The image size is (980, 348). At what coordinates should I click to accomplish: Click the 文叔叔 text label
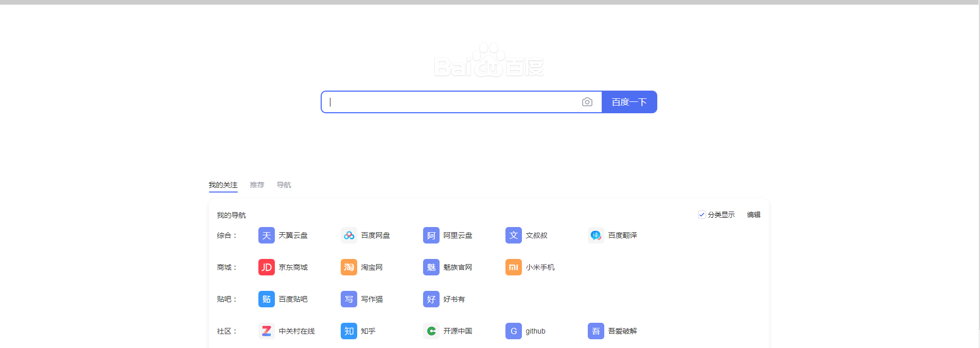pos(536,235)
